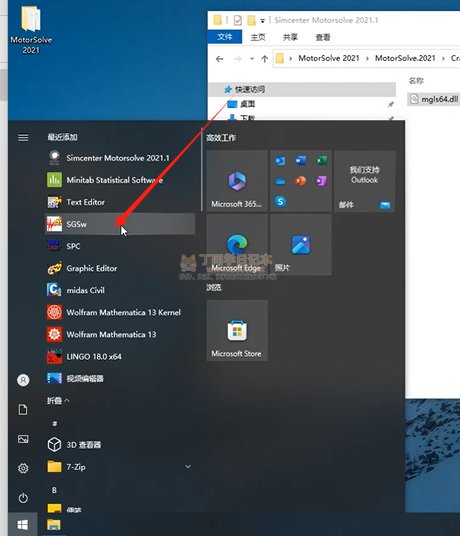The height and width of the screenshot is (536, 460).
Task: Click the Windows Start button
Action: [23, 525]
